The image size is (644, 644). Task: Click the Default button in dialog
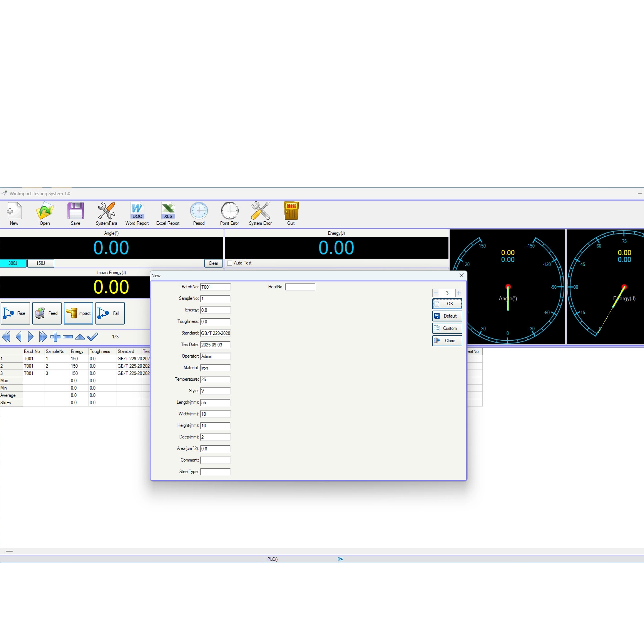(x=447, y=316)
